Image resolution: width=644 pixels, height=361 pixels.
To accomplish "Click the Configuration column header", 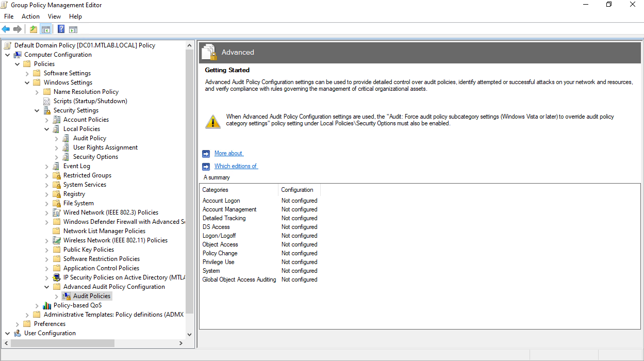I will pos(299,190).
